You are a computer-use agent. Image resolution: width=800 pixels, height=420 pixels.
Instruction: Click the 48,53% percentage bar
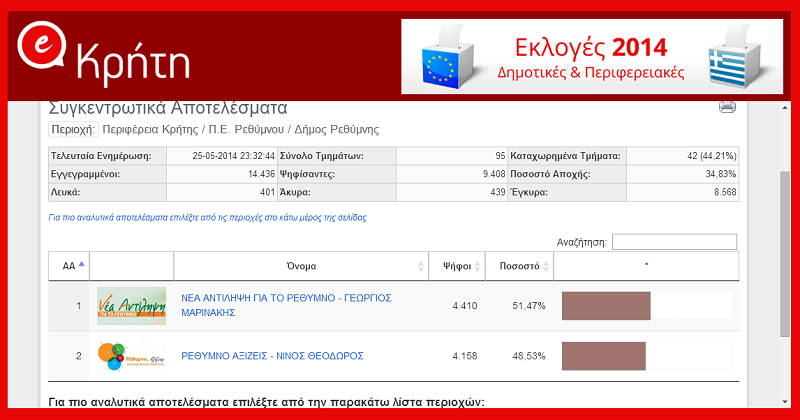(604, 356)
